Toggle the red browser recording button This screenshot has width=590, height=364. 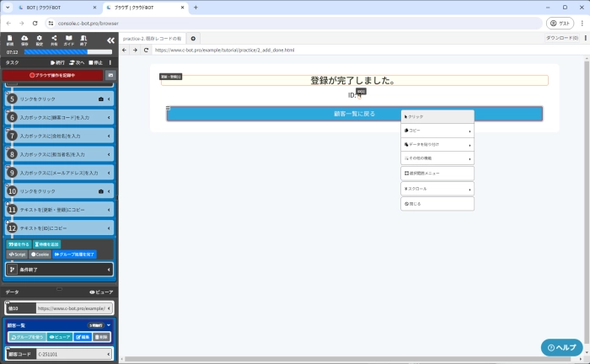click(51, 75)
